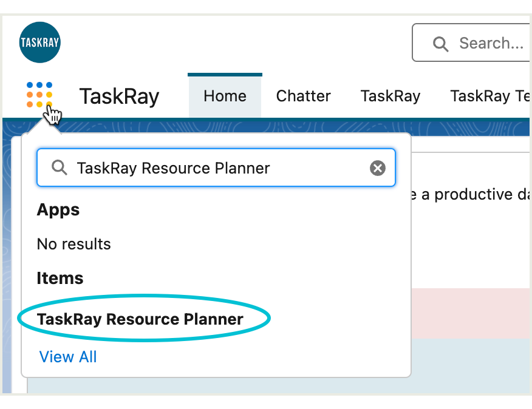Switch to the Home tab
The image size is (532, 409).
pos(225,96)
